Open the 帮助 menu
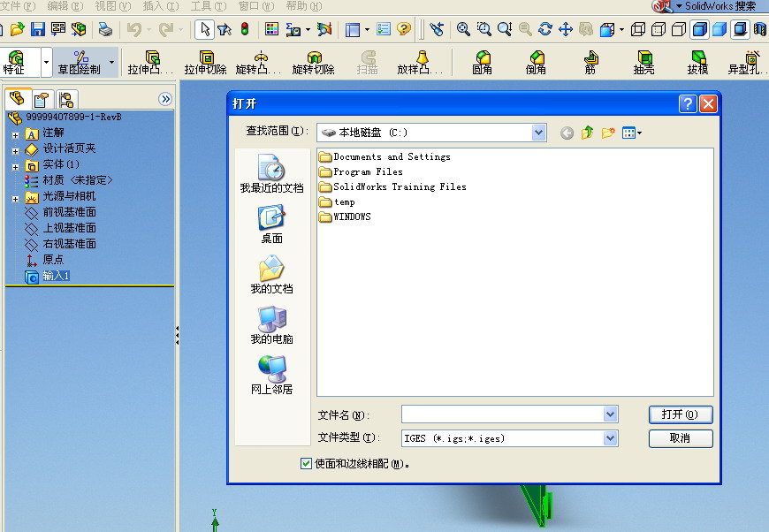Viewport: 769px width, 532px height. pos(304,6)
